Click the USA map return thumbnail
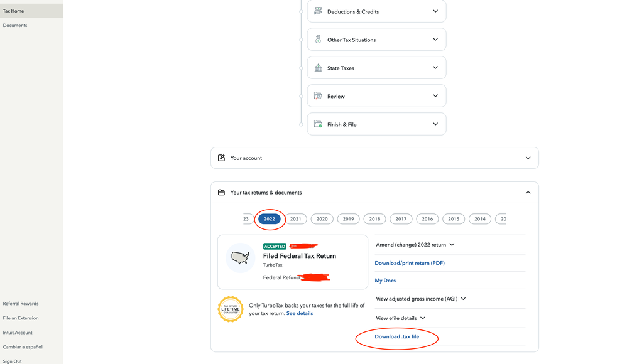This screenshot has width=627, height=364. click(240, 257)
